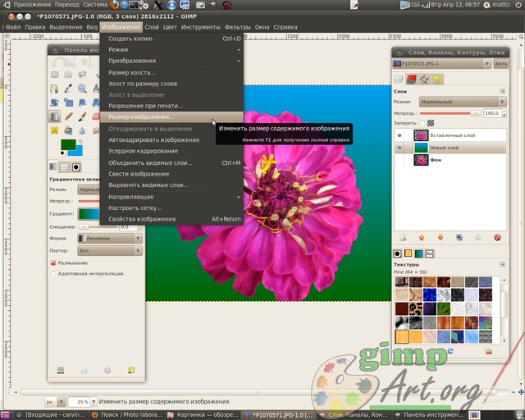Select the leopard texture thumbnail
Image resolution: width=525 pixels, height=420 pixels.
tap(416, 308)
